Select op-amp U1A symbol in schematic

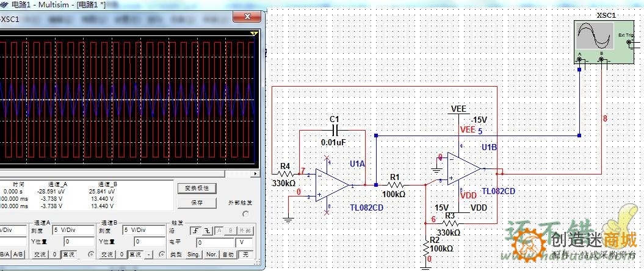pyautogui.click(x=332, y=186)
